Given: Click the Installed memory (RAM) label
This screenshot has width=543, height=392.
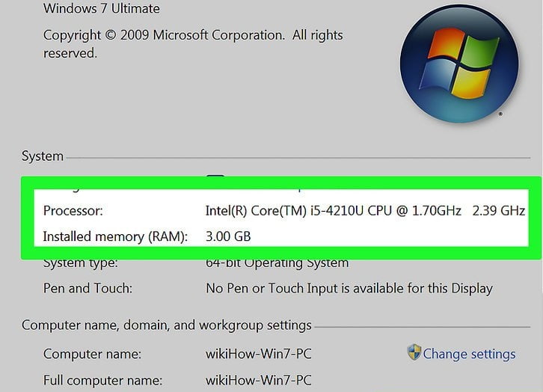Looking at the screenshot, I should click(x=115, y=237).
